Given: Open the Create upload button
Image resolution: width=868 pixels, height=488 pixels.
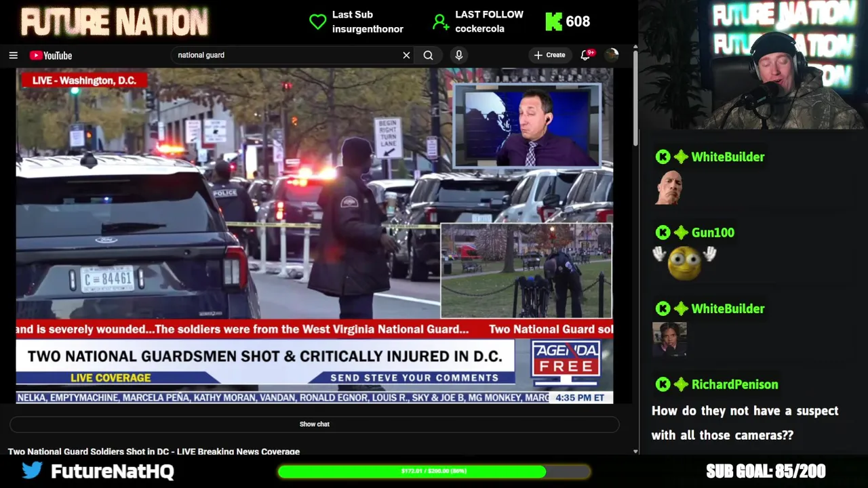Looking at the screenshot, I should (550, 56).
